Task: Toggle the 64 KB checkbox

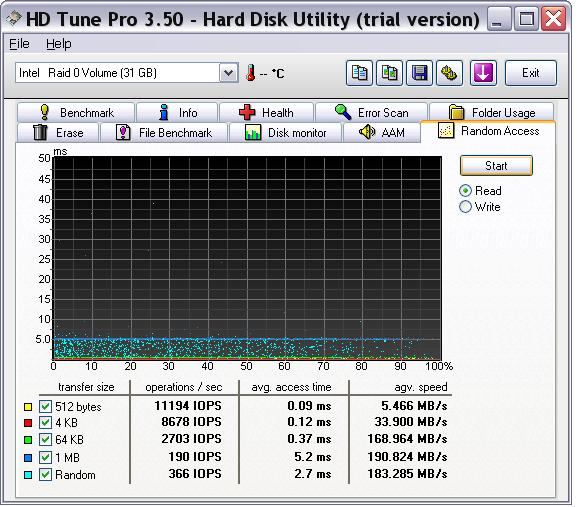Action: click(x=45, y=439)
